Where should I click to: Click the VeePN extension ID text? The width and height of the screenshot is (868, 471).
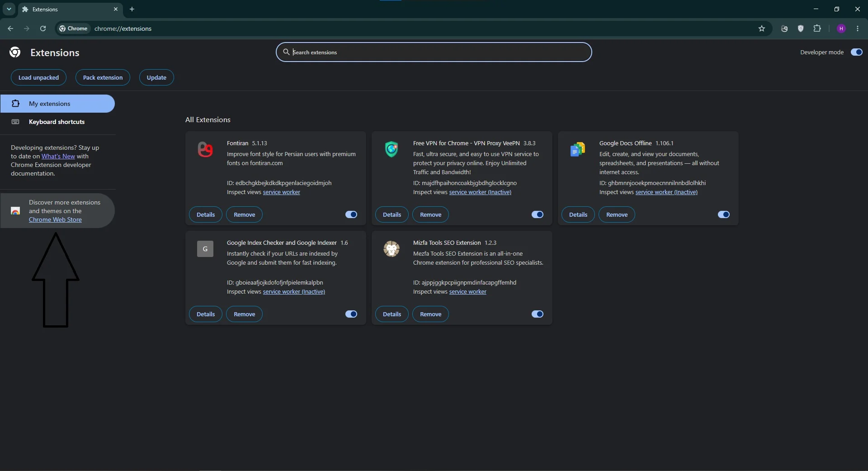[x=465, y=183]
